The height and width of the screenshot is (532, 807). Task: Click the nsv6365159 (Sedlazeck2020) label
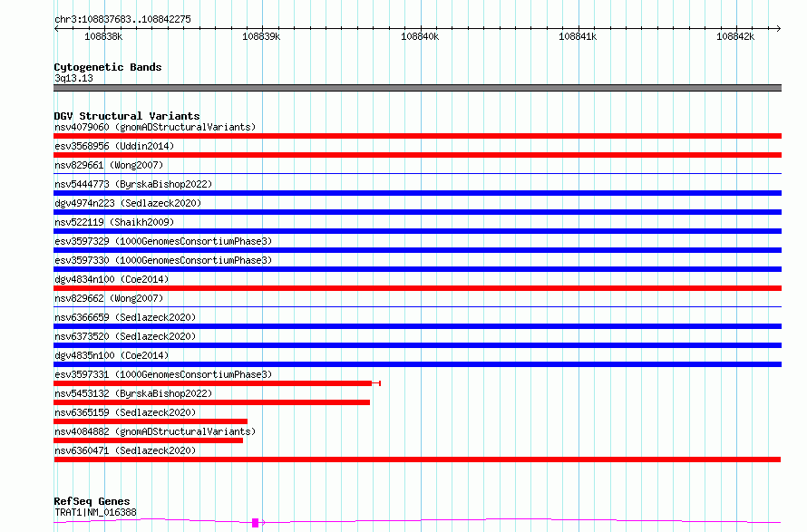pos(125,412)
